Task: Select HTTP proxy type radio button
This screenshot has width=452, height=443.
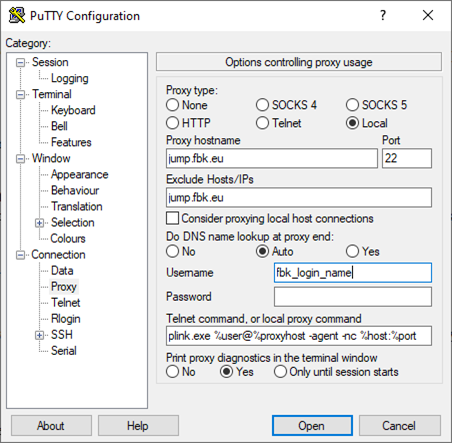Action: (172, 123)
